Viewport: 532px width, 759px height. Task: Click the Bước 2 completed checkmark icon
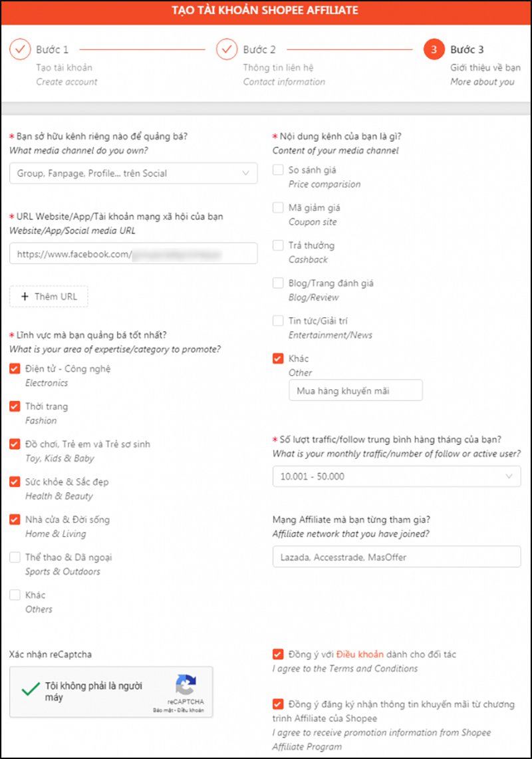pos(227,49)
